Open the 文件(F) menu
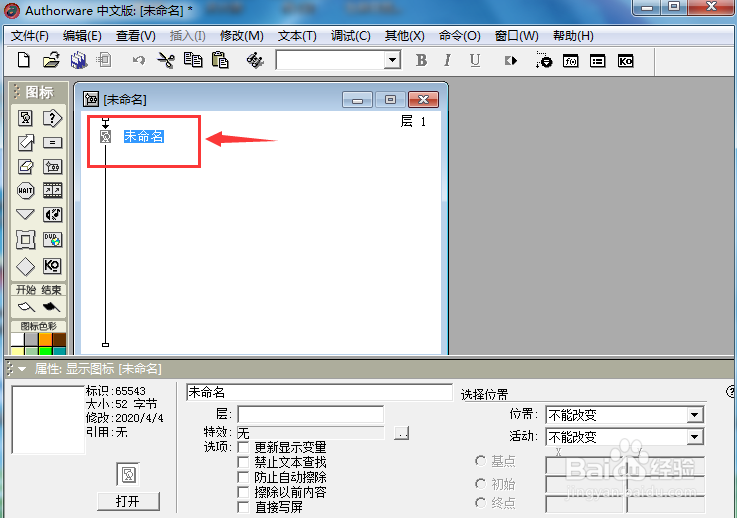Image resolution: width=737 pixels, height=518 pixels. pos(30,36)
